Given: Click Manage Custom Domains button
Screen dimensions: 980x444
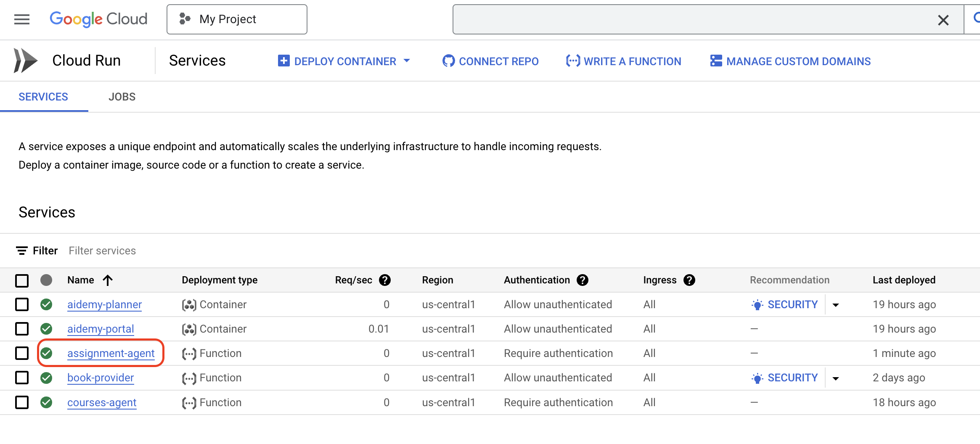Looking at the screenshot, I should click(x=790, y=61).
